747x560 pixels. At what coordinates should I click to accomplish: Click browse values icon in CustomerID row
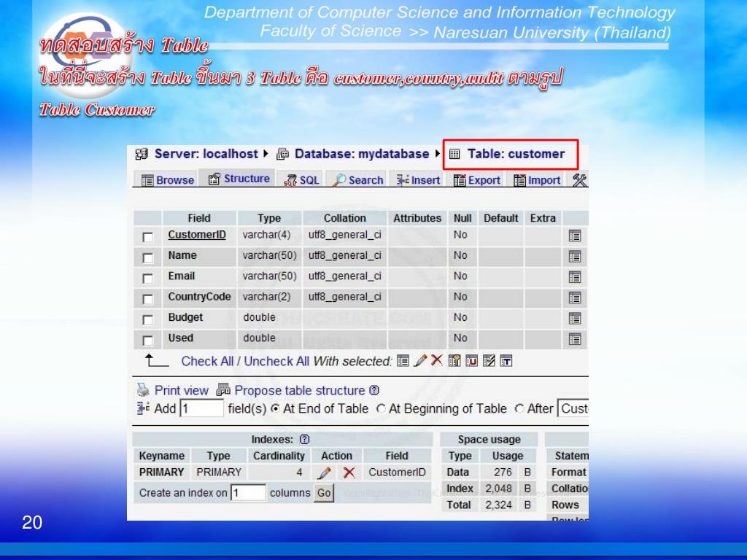pos(575,236)
